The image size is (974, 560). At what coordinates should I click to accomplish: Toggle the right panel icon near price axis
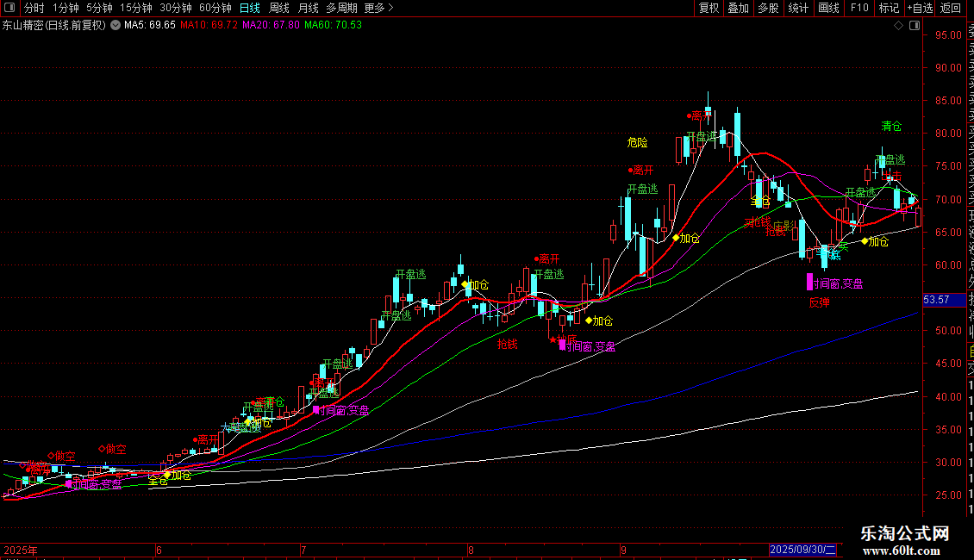[x=915, y=26]
